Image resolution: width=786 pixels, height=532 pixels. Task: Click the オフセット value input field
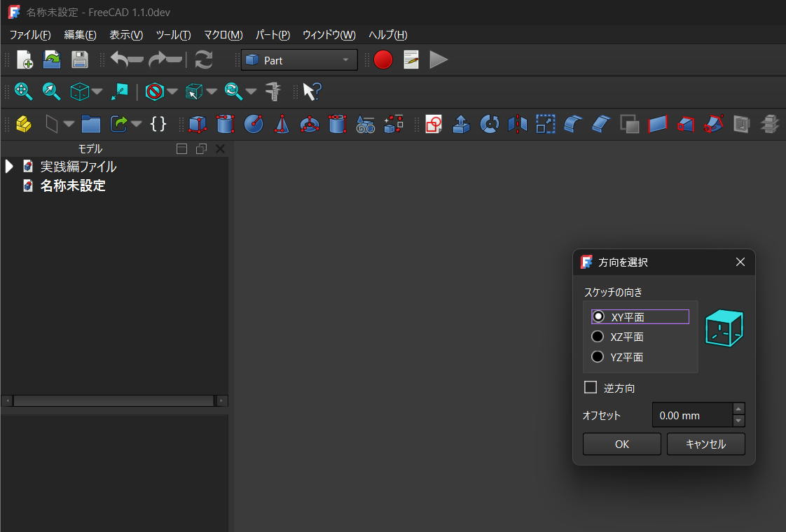(x=691, y=415)
